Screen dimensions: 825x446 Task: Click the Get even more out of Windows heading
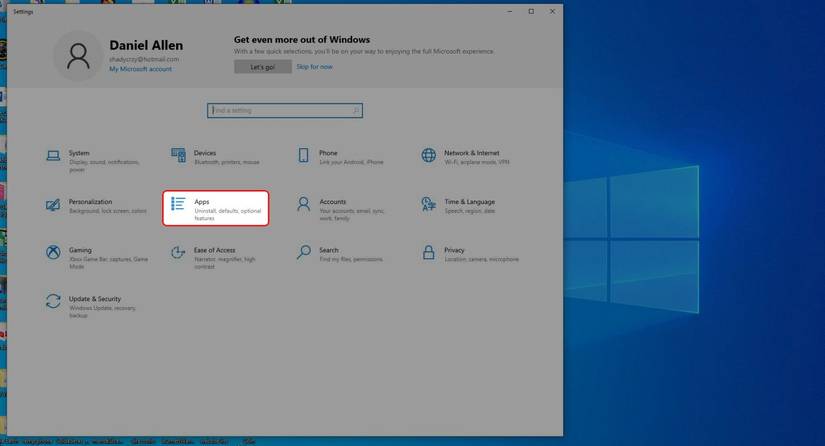pyautogui.click(x=302, y=39)
